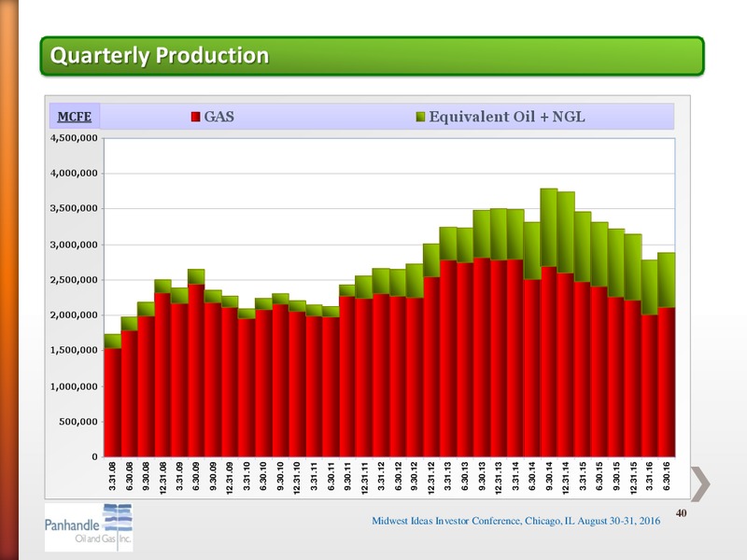Screen dimensions: 747x560
Task: Click the red gas bar for 3.31.08
Action: (112, 402)
